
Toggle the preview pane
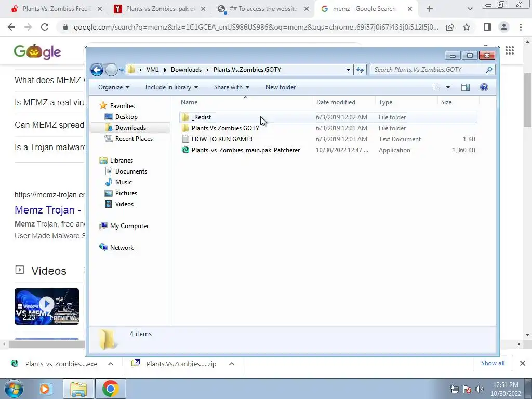tap(465, 87)
